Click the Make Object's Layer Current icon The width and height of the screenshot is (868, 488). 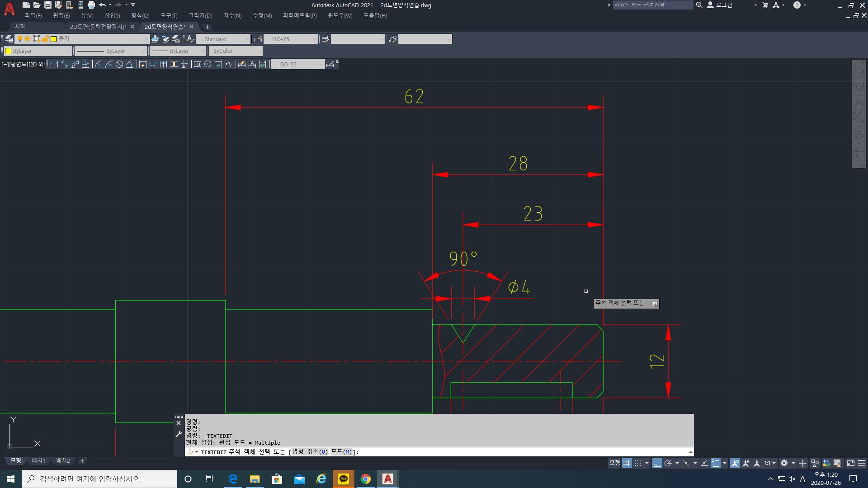[x=155, y=39]
